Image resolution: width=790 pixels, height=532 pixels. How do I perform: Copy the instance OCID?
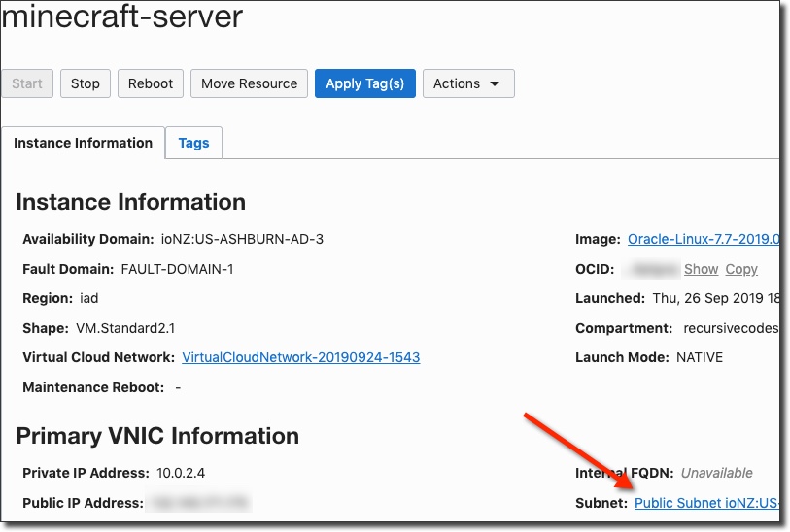coord(741,269)
